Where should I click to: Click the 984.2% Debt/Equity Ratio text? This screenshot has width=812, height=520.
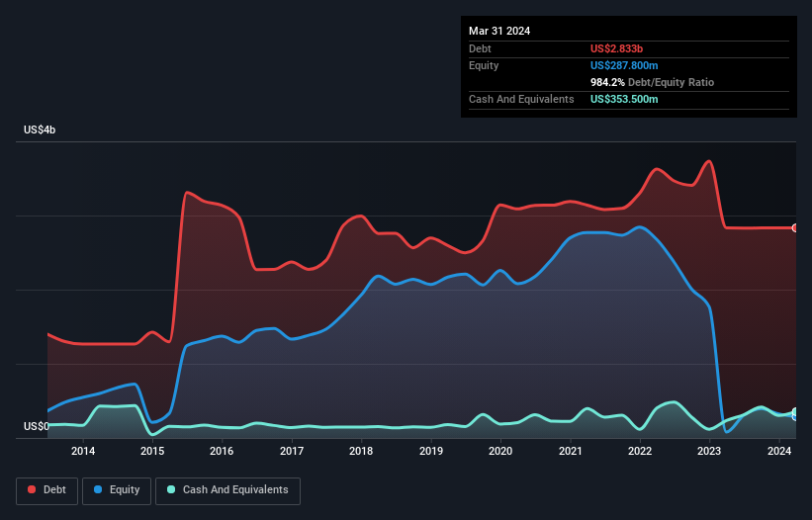coord(652,82)
